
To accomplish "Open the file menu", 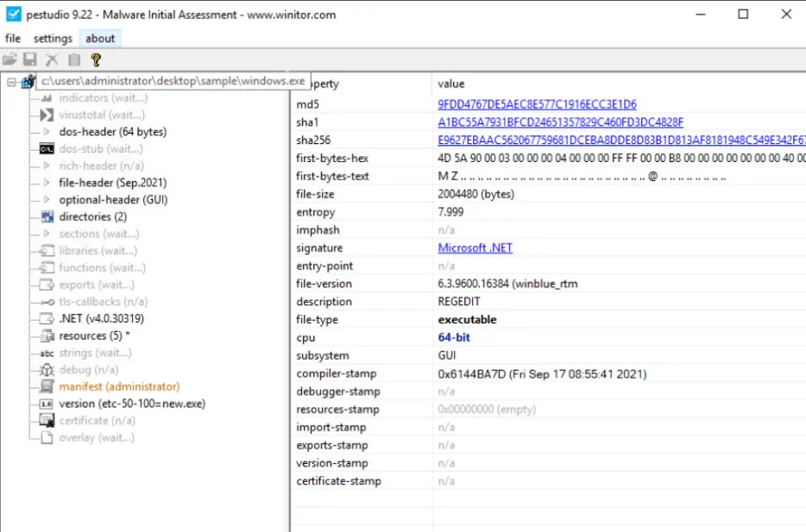I will pyautogui.click(x=13, y=39).
